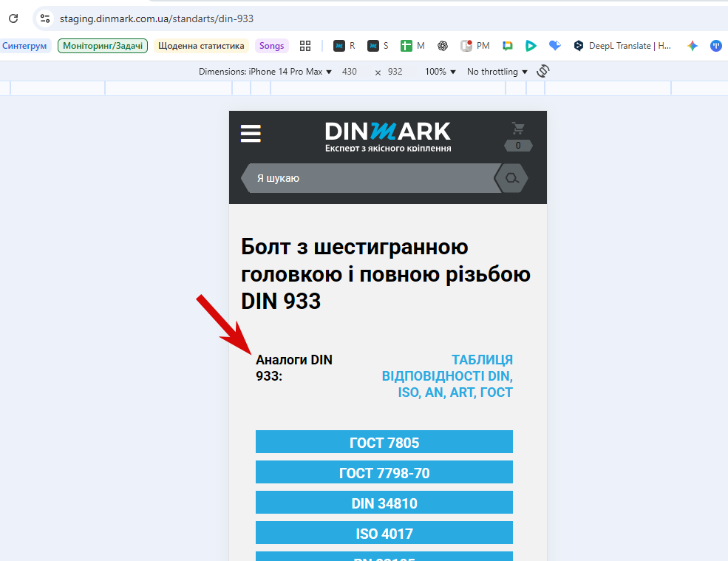Click the viewport height field 932
The height and width of the screenshot is (561, 728).
(395, 72)
